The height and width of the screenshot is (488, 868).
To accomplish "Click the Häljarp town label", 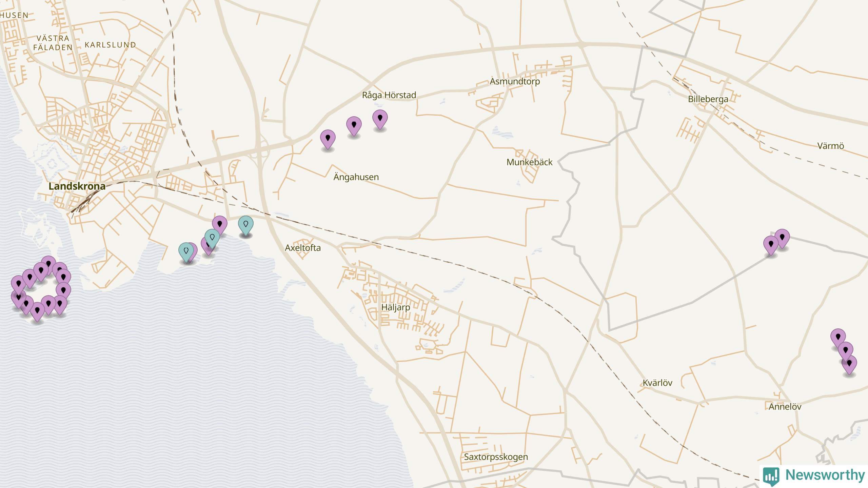I will click(x=396, y=307).
